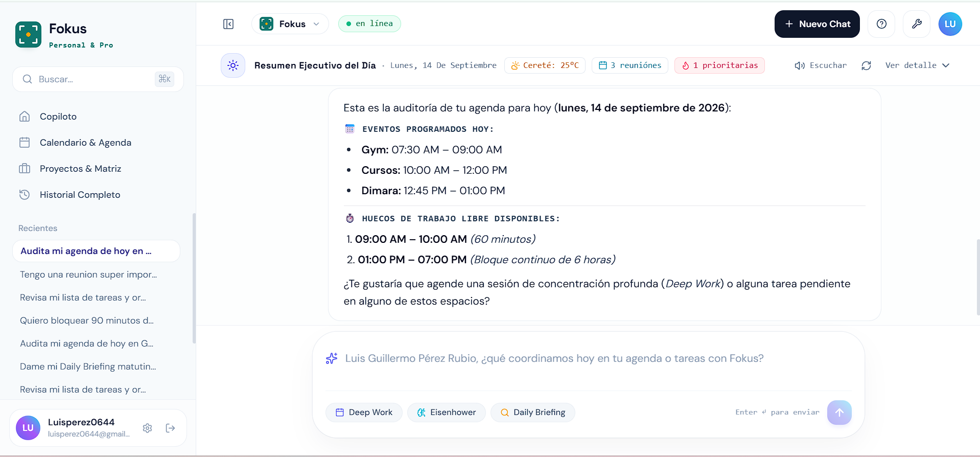Open the wrench tools icon
This screenshot has width=980, height=457.
click(x=917, y=24)
